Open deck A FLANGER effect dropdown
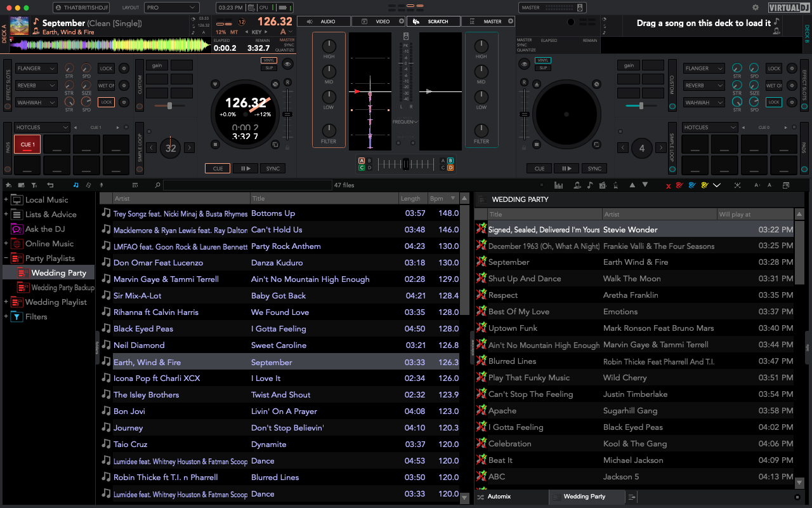The height and width of the screenshot is (508, 812). click(36, 69)
